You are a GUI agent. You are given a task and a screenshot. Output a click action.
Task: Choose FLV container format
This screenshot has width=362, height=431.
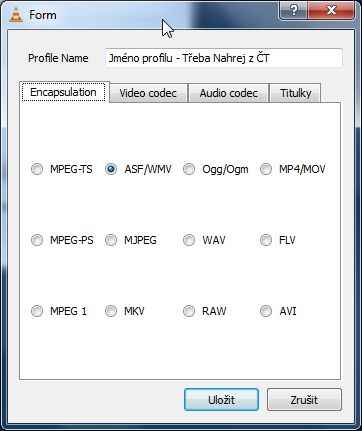click(x=266, y=240)
